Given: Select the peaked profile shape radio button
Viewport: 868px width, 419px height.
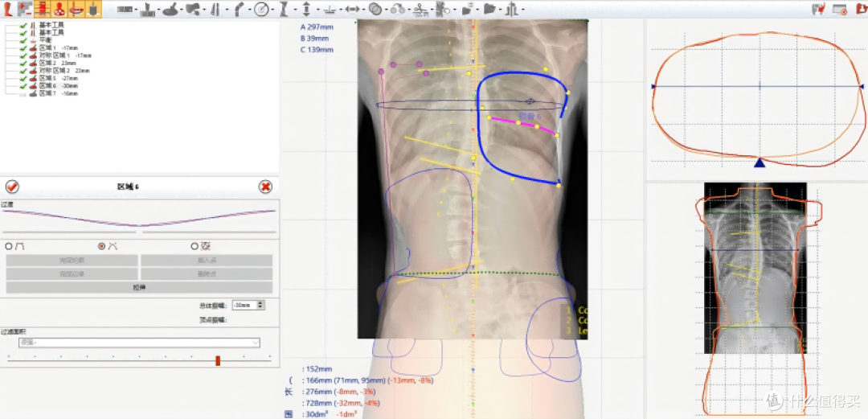Looking at the screenshot, I should 101,246.
